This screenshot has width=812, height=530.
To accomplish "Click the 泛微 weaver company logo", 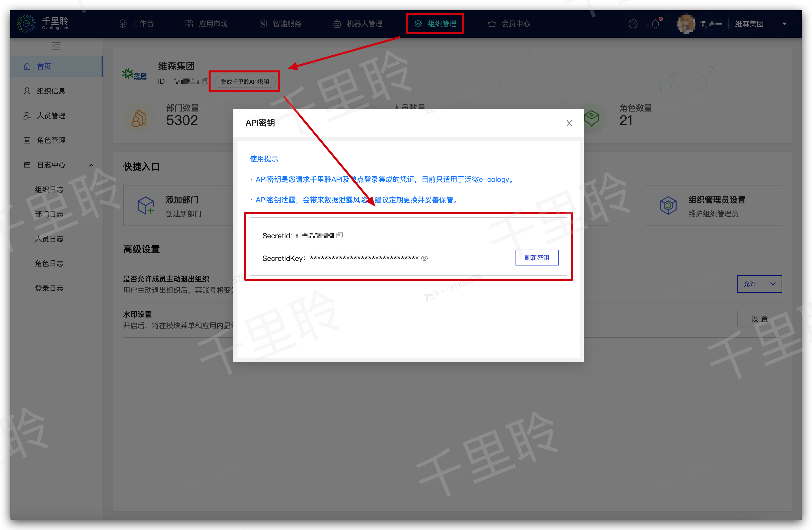I will (134, 74).
